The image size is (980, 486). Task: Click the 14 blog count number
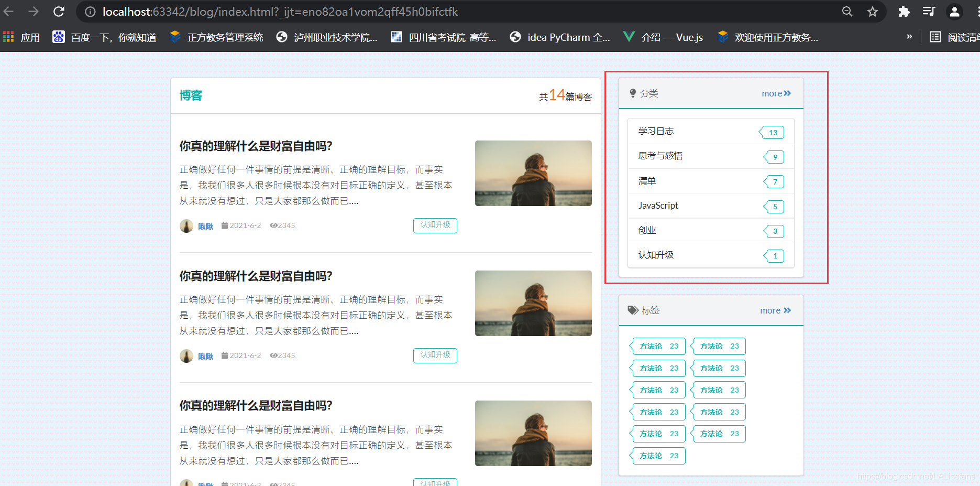click(x=557, y=95)
